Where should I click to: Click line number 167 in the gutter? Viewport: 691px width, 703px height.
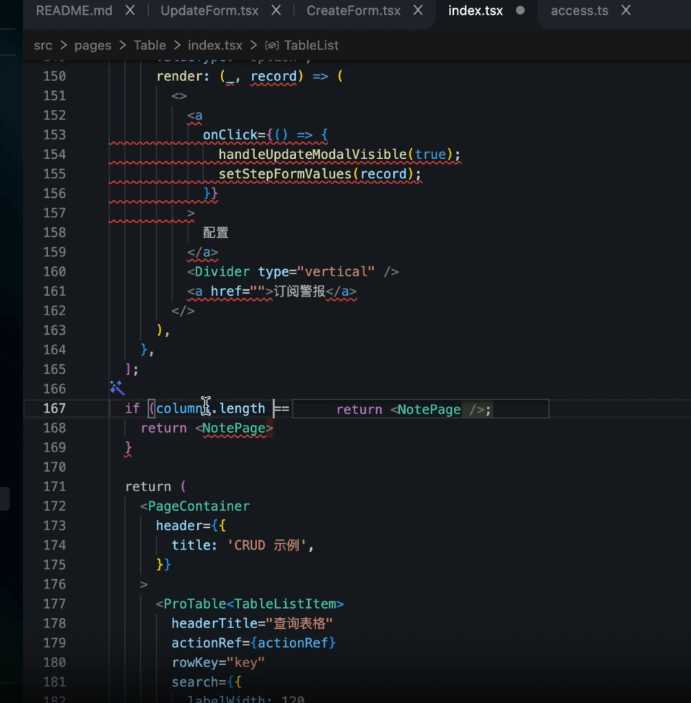pyautogui.click(x=54, y=408)
